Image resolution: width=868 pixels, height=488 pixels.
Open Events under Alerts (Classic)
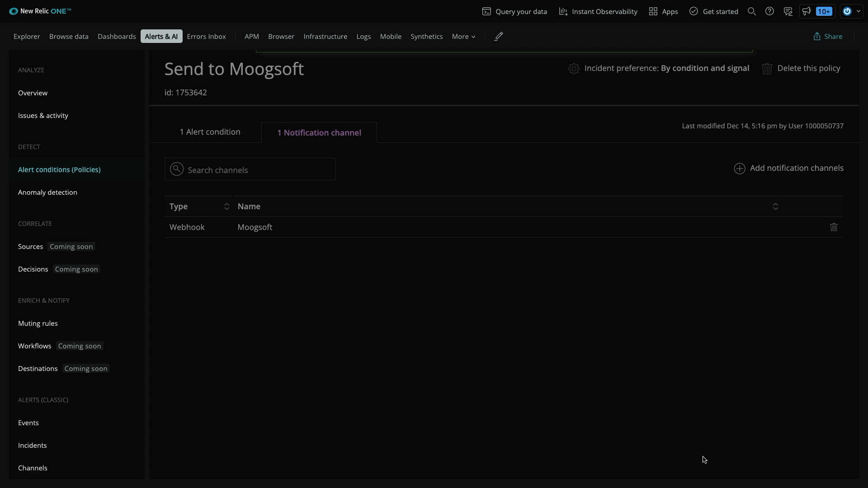(x=28, y=423)
